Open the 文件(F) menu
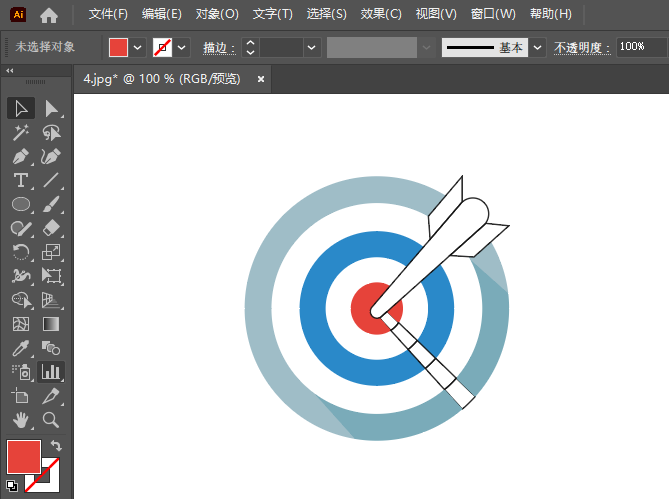 pyautogui.click(x=108, y=15)
